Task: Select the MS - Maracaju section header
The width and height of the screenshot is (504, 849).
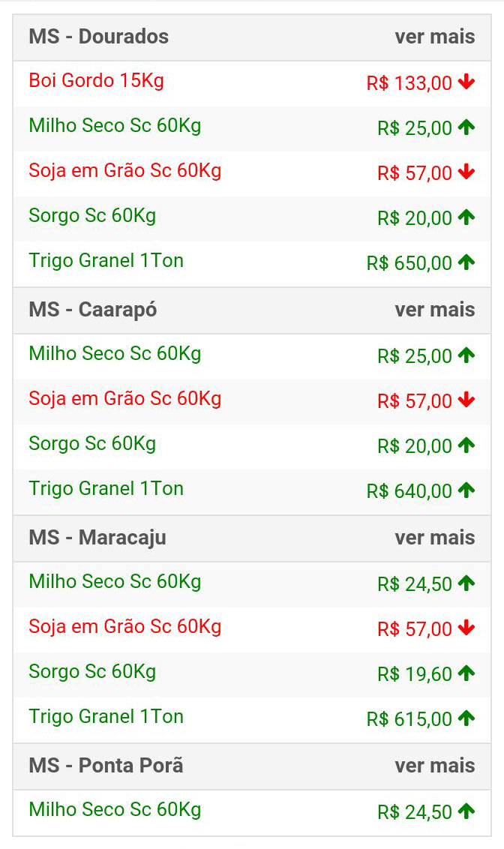Action: 252,538
